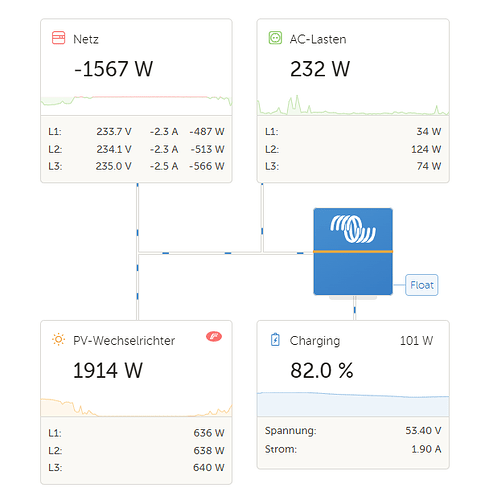Viewport: 484px width, 500px height.
Task: Click AC-Lasten L3 value 74 W
Action: [429, 166]
